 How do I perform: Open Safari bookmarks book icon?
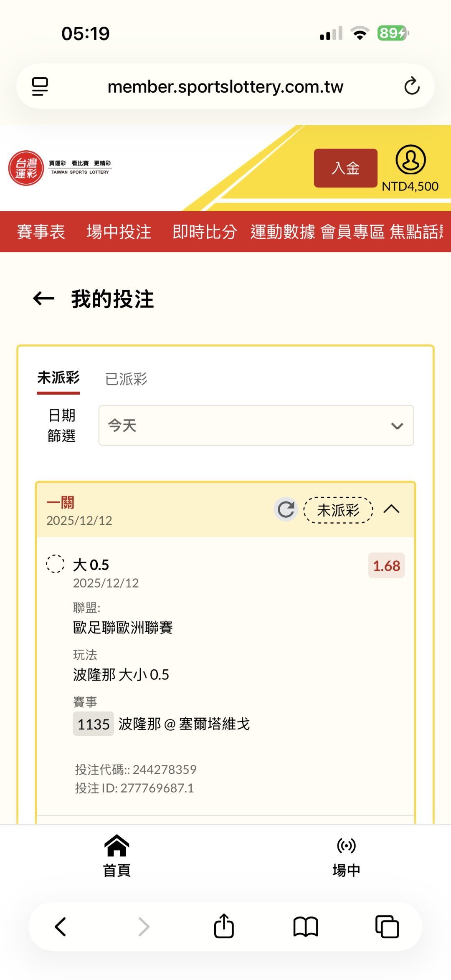(x=306, y=927)
